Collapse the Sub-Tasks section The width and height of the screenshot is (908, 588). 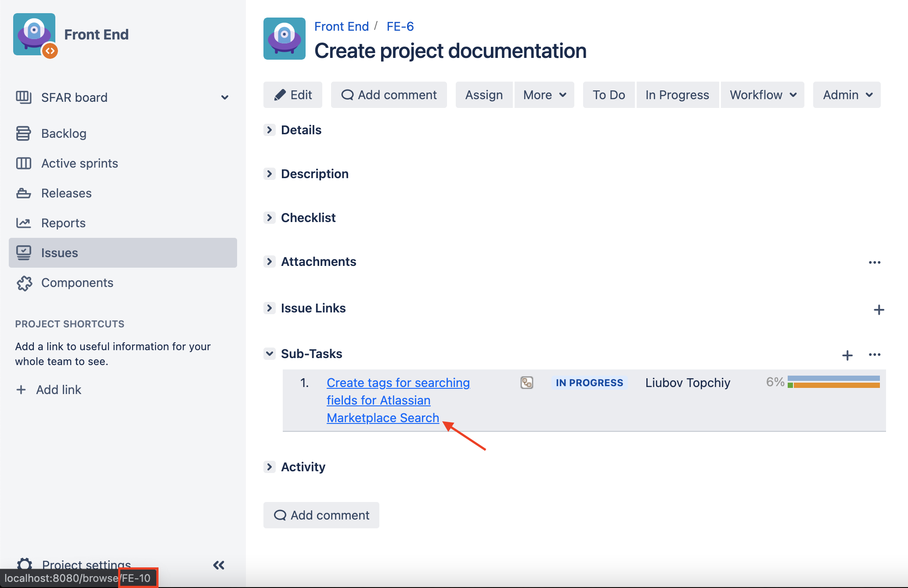tap(270, 354)
